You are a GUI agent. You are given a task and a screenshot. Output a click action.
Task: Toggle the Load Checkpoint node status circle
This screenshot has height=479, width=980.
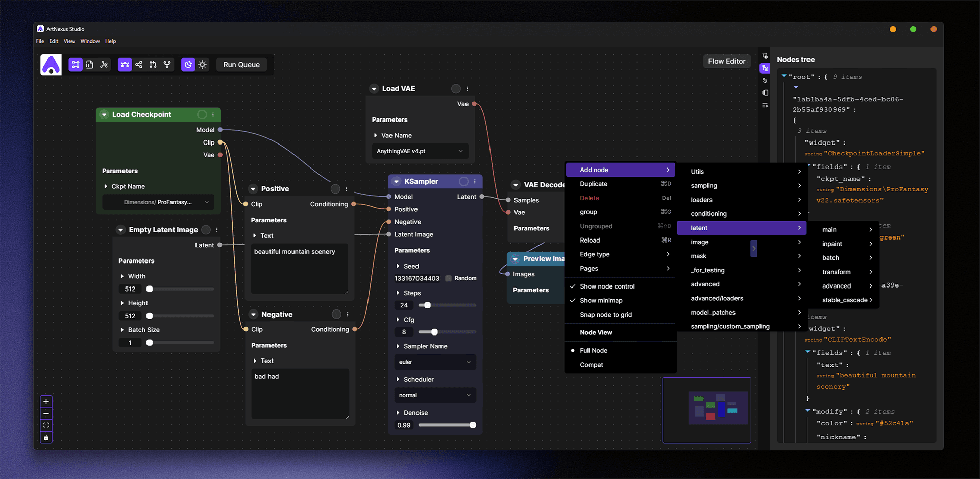202,115
